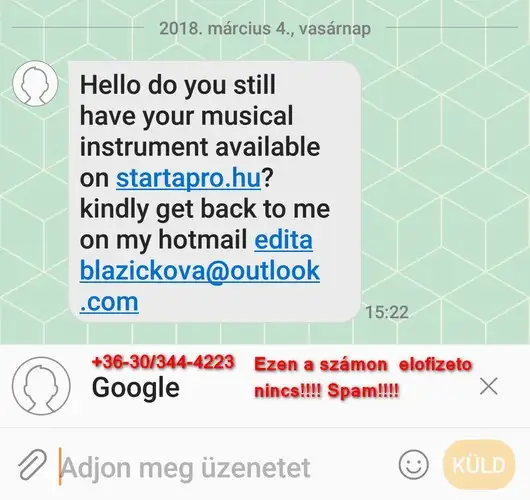
Task: Tap the 'edita' part of the email link
Action: [x=283, y=240]
